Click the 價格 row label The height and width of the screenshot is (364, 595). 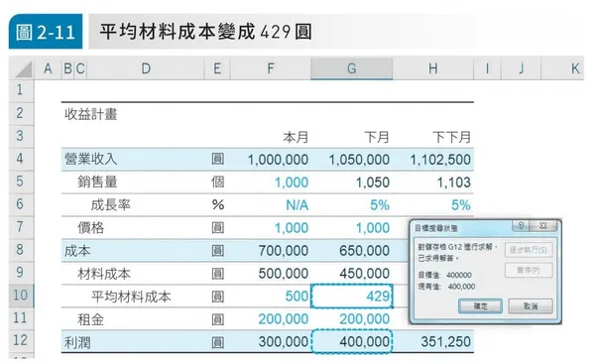90,228
